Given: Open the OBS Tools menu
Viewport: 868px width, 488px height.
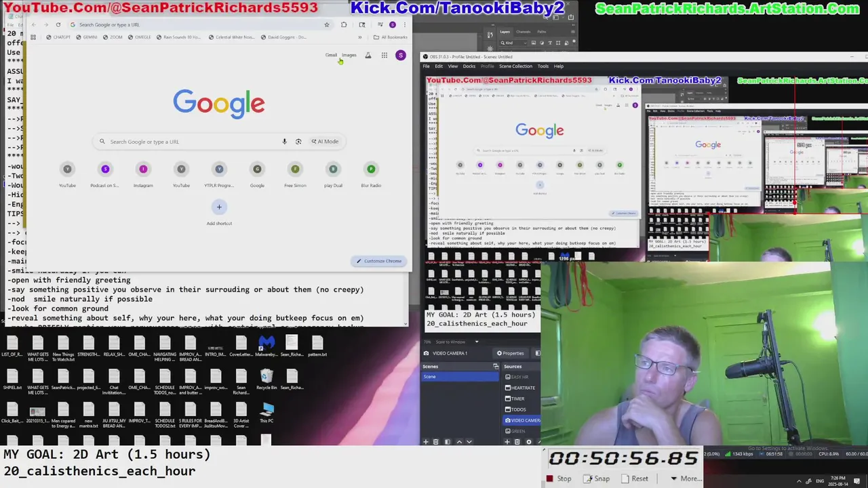Looking at the screenshot, I should [543, 66].
